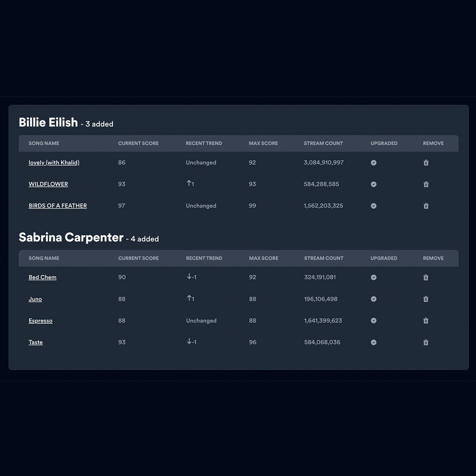Click the trash icon next to Juno

click(x=426, y=299)
